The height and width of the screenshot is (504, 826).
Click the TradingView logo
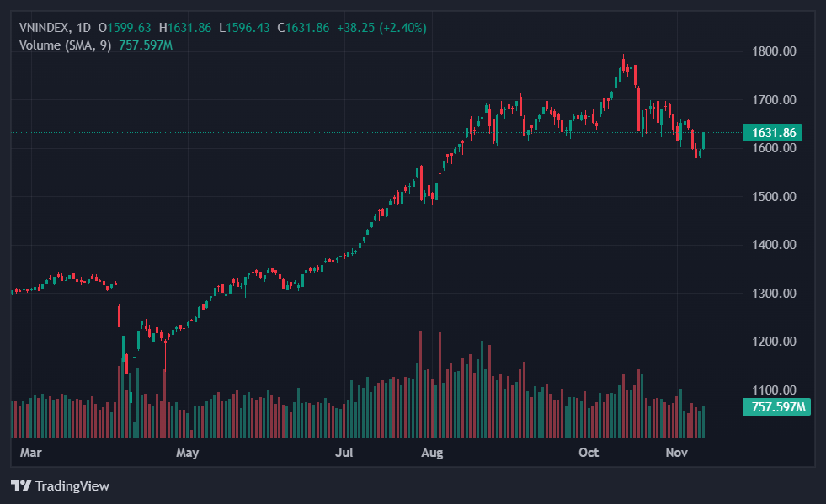coord(60,485)
